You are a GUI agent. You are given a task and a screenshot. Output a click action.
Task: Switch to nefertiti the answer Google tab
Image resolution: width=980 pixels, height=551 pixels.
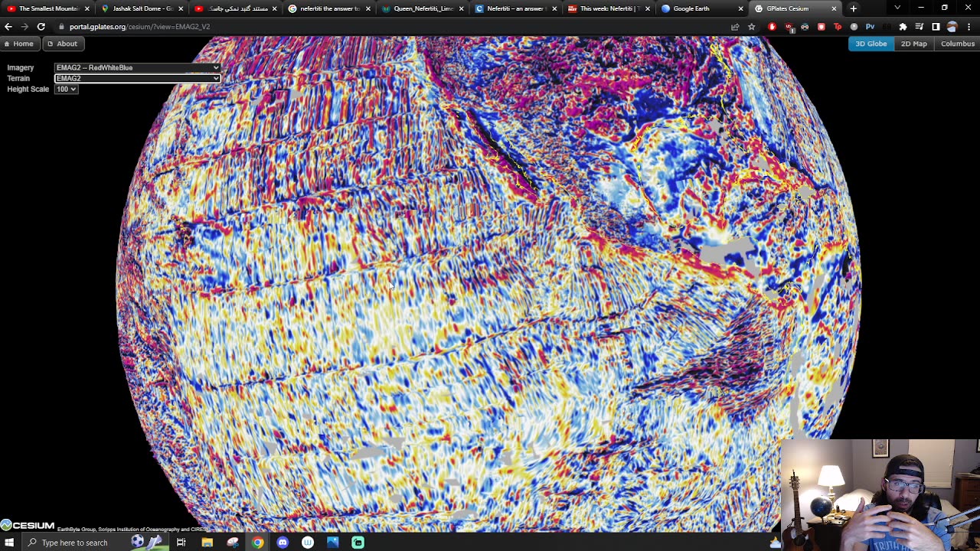pos(329,8)
